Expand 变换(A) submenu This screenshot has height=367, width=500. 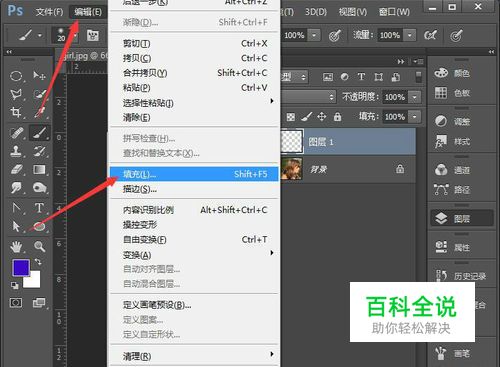click(x=194, y=255)
